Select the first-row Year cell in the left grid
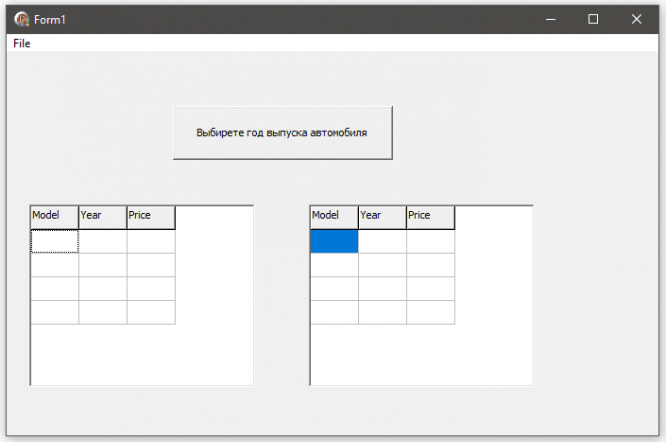The height and width of the screenshot is (442, 666). pos(103,241)
